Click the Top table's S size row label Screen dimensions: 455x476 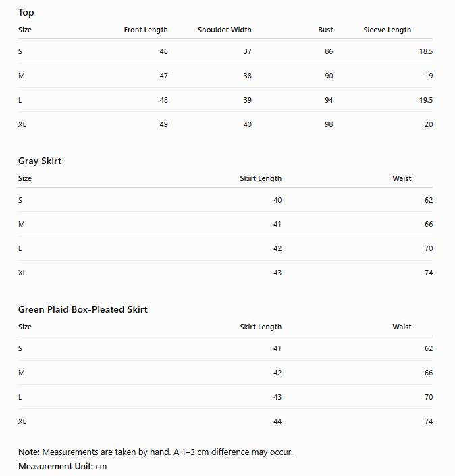click(x=20, y=51)
